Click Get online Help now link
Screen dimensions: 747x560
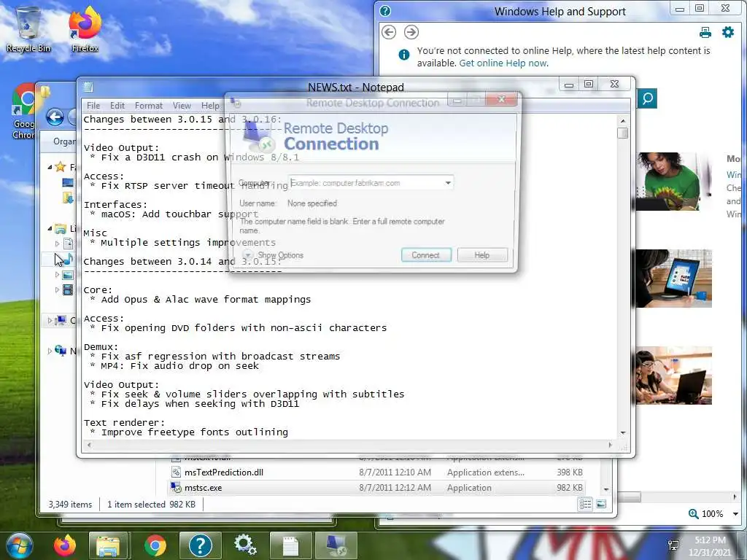pyautogui.click(x=503, y=63)
